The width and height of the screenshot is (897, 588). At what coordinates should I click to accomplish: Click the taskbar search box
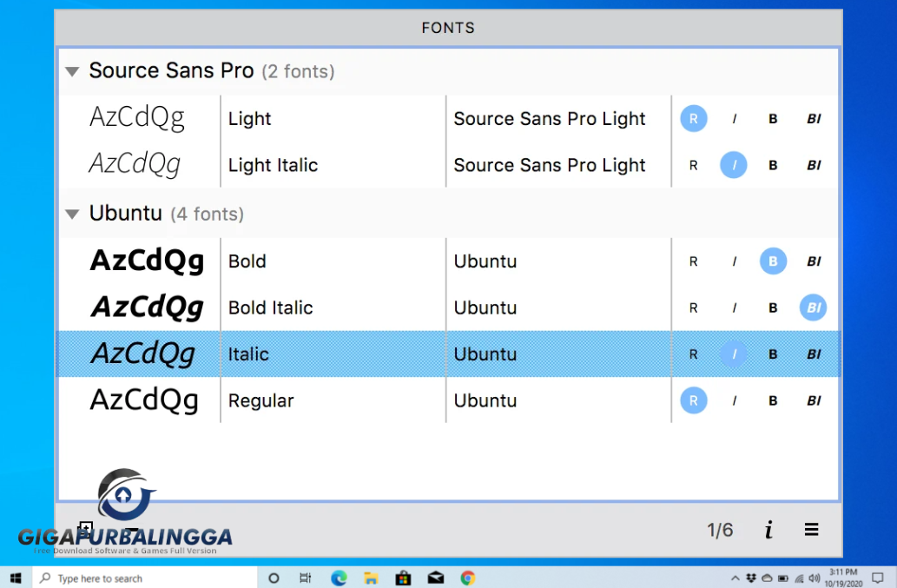click(145, 578)
